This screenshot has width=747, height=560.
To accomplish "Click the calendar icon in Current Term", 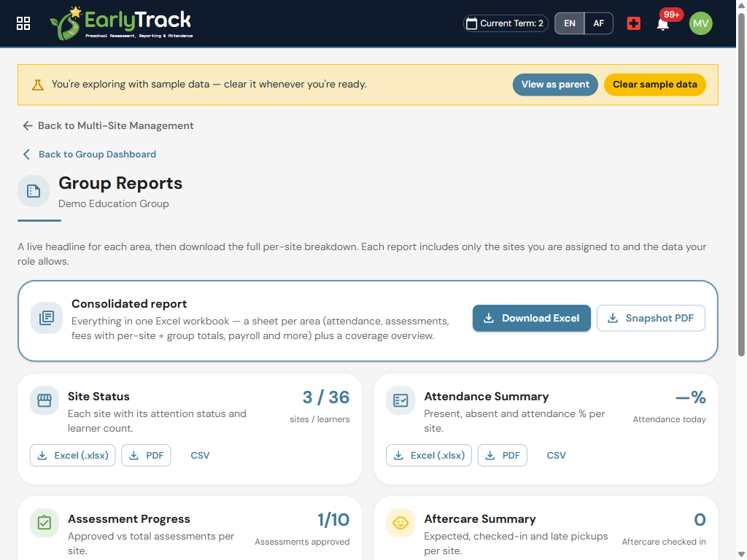I will [x=472, y=23].
